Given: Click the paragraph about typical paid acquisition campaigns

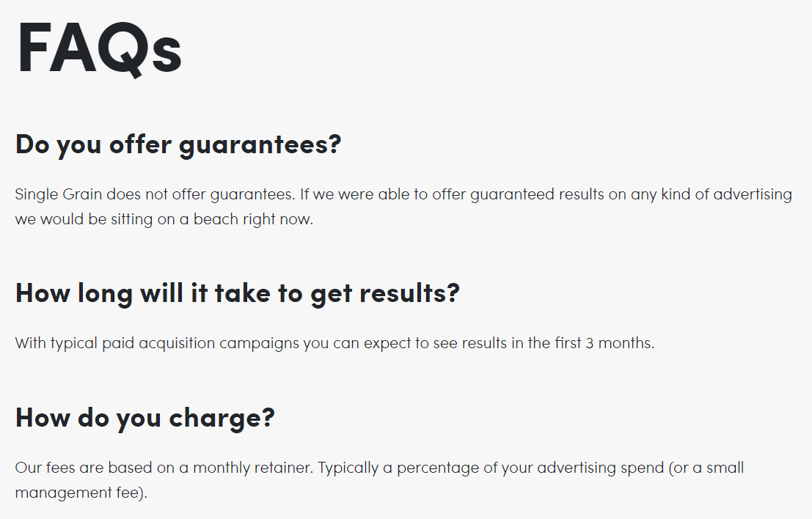Looking at the screenshot, I should click(334, 343).
